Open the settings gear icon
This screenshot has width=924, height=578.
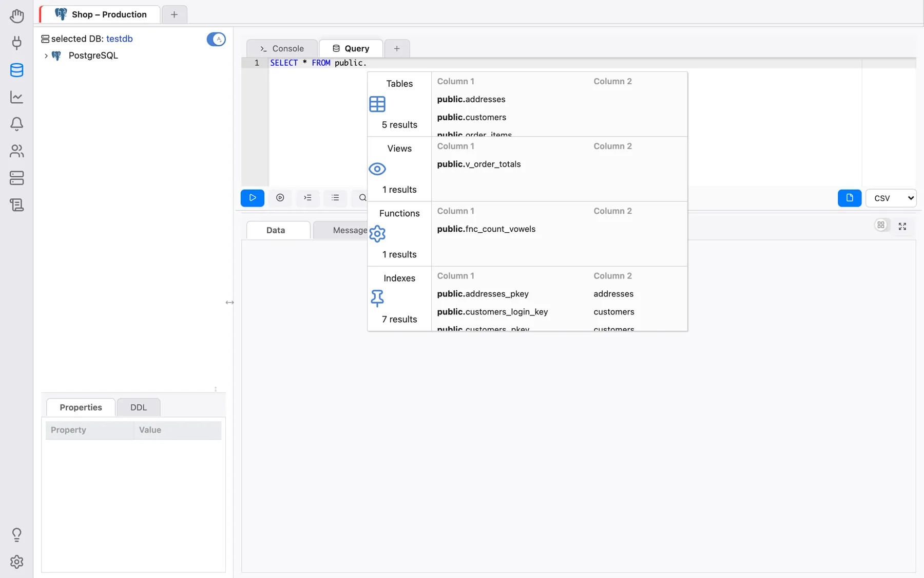pyautogui.click(x=16, y=562)
